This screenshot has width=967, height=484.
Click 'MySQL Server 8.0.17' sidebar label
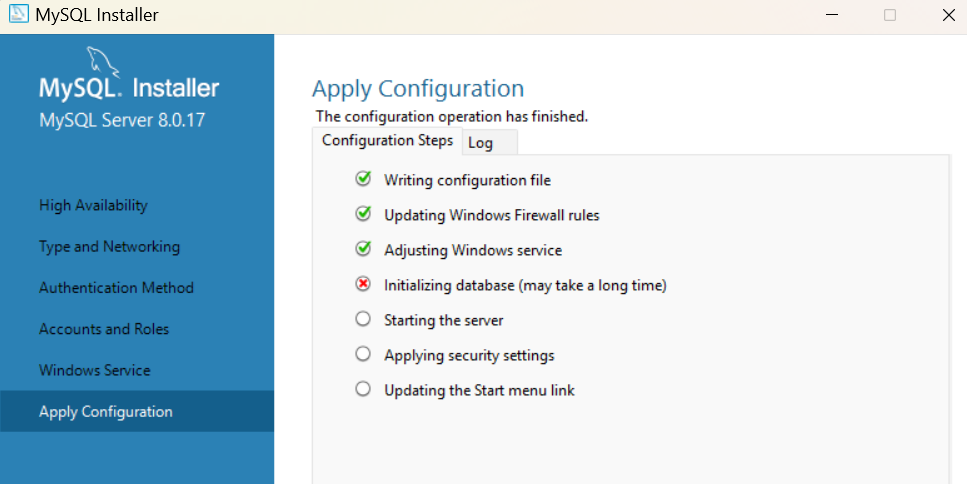122,120
